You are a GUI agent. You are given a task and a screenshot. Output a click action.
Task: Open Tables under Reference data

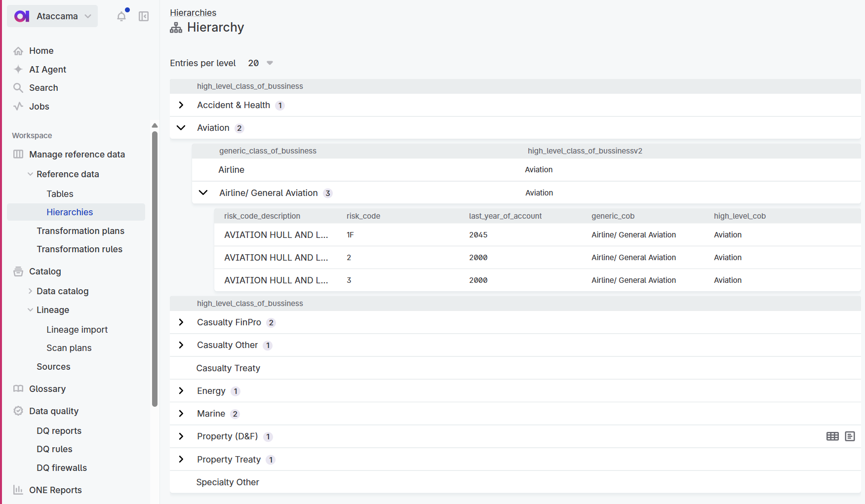click(60, 194)
